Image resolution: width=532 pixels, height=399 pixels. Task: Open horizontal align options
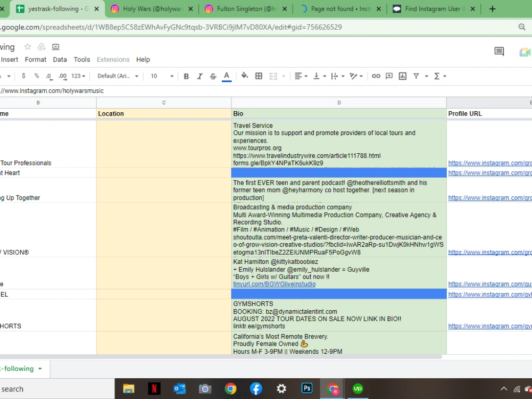coord(301,76)
